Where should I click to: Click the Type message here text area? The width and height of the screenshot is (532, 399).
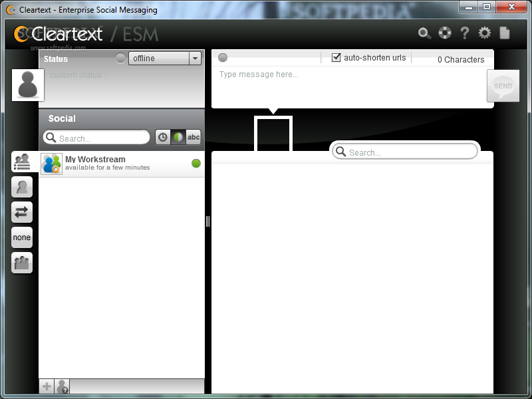[349, 86]
